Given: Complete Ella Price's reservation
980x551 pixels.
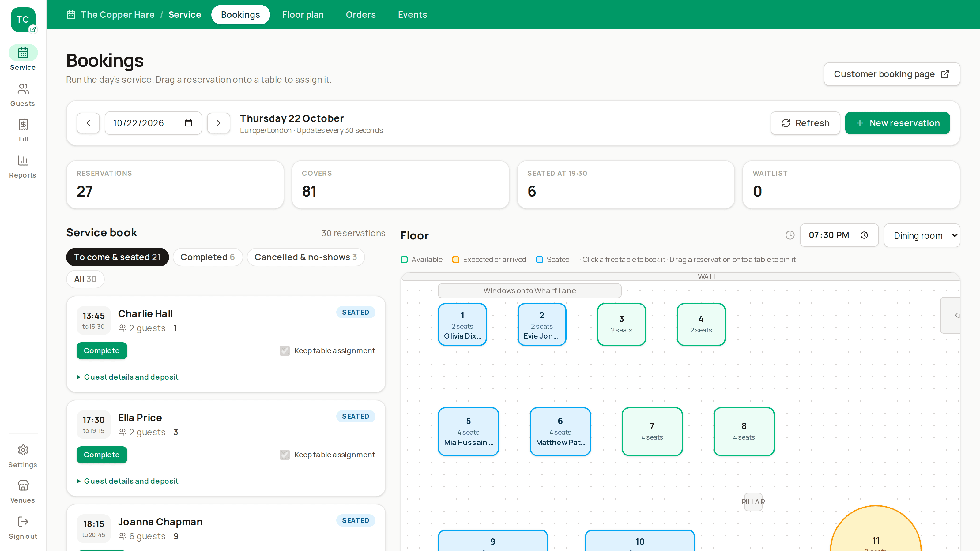Looking at the screenshot, I should click(102, 455).
